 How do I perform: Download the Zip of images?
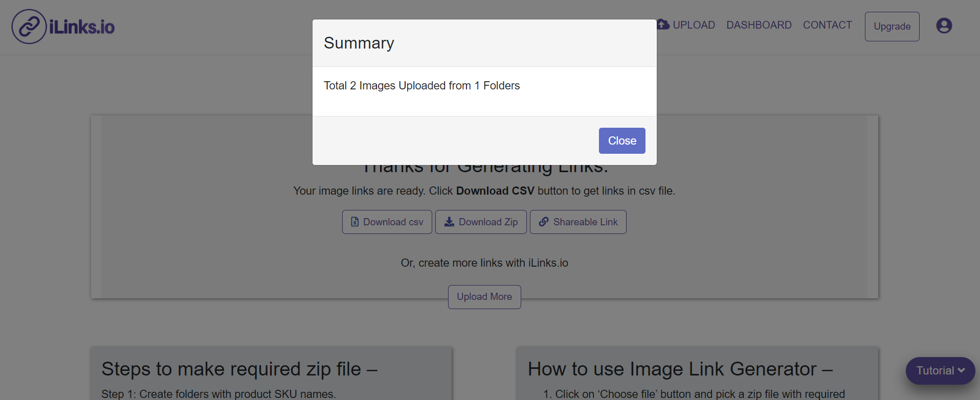[x=481, y=222]
